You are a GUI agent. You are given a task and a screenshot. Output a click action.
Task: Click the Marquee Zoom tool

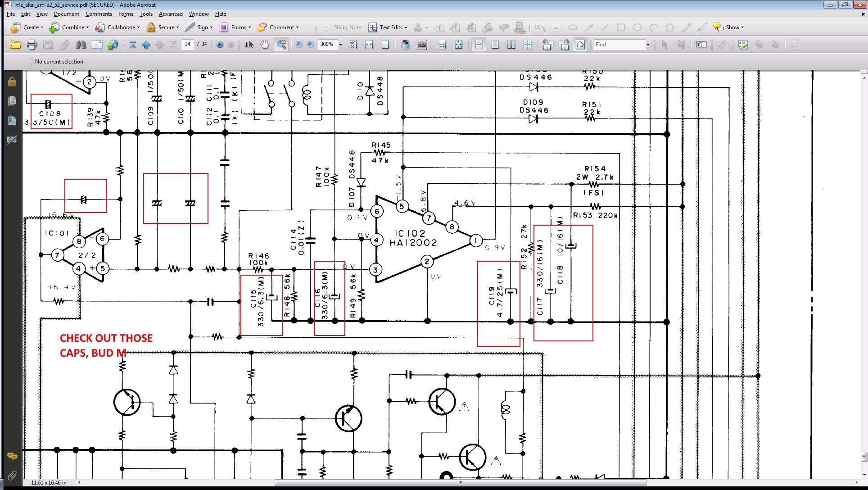coord(281,45)
